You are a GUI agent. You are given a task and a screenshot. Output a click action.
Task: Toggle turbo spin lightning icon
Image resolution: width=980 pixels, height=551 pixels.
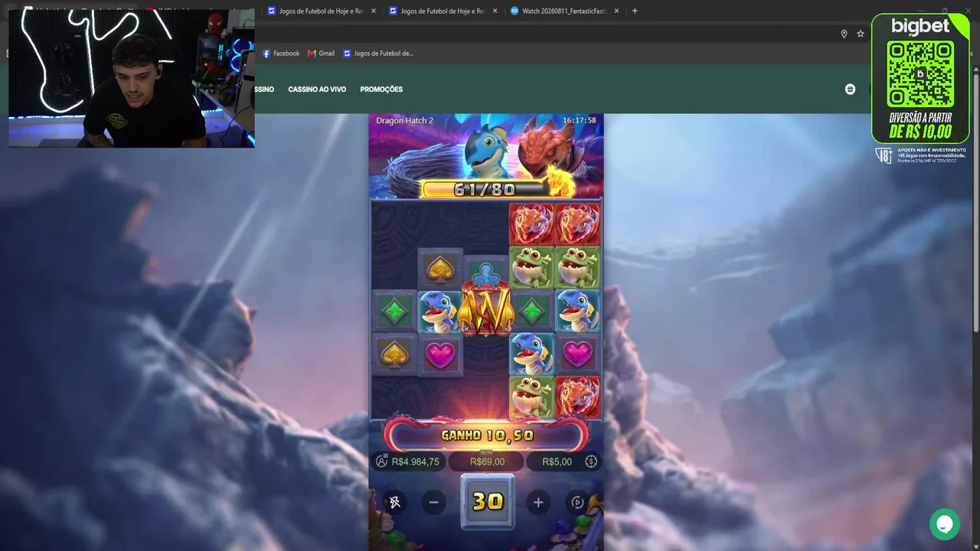tap(395, 502)
